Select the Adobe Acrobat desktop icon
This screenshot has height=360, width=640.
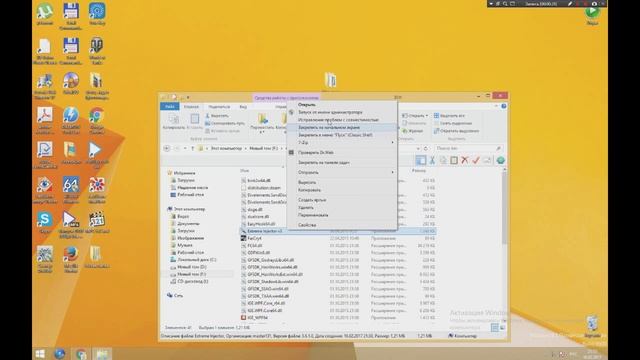coord(44,120)
